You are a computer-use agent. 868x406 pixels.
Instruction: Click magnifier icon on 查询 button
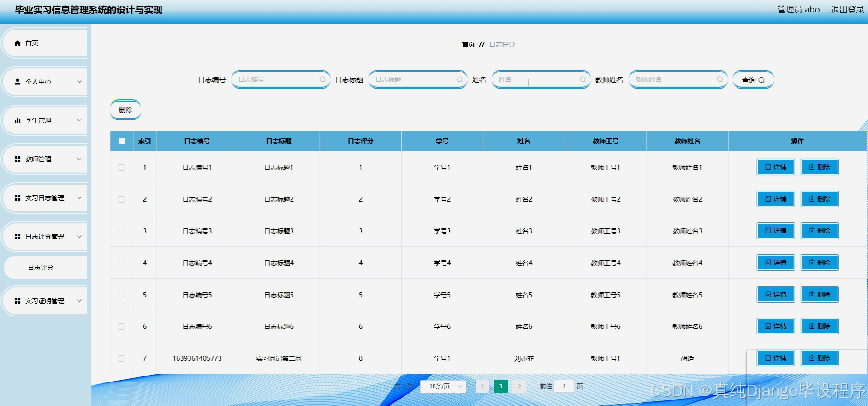click(761, 80)
